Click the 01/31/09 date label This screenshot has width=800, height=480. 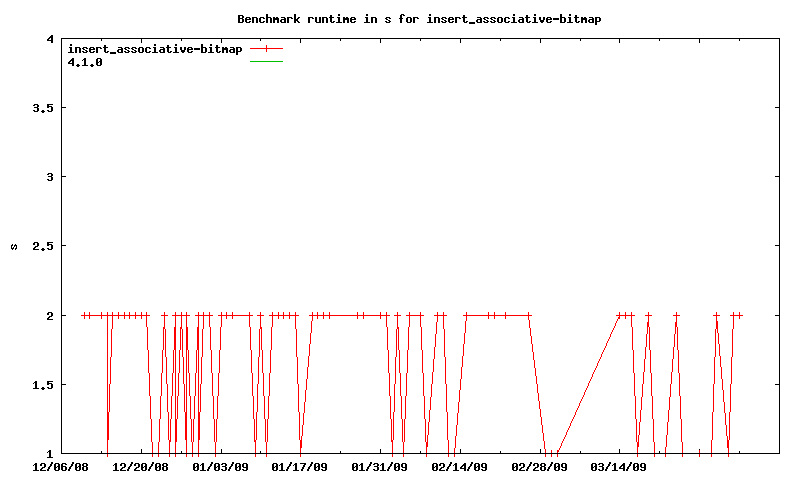(380, 466)
